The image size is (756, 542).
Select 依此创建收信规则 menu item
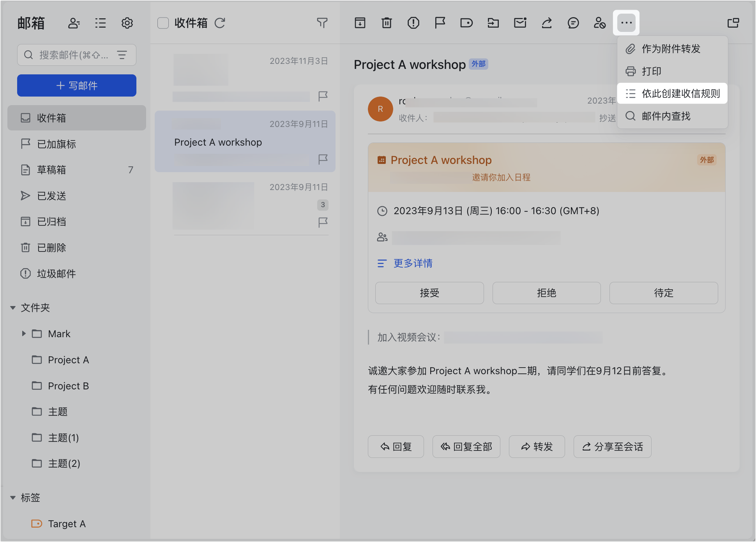[x=672, y=93]
